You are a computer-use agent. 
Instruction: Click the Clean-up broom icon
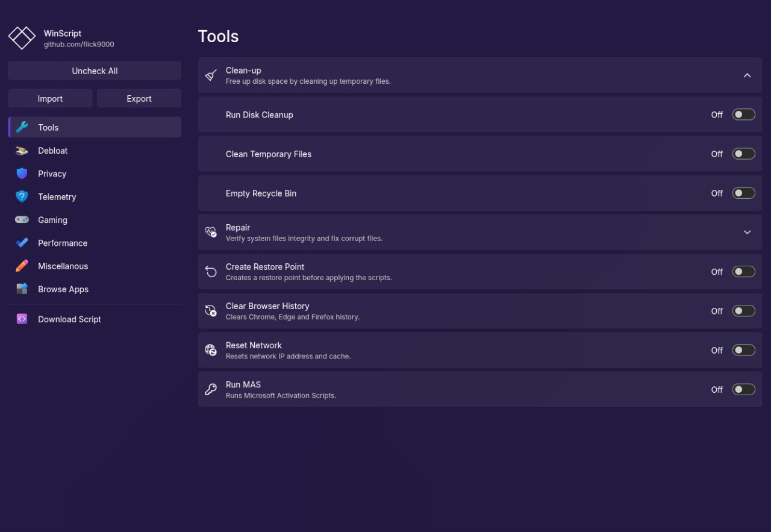coord(211,75)
